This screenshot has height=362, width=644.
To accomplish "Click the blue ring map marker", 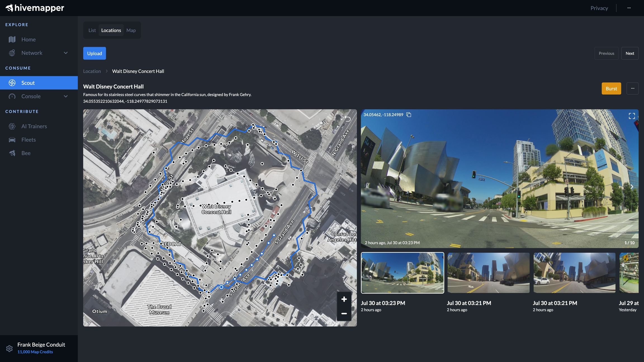I will pyautogui.click(x=221, y=287).
